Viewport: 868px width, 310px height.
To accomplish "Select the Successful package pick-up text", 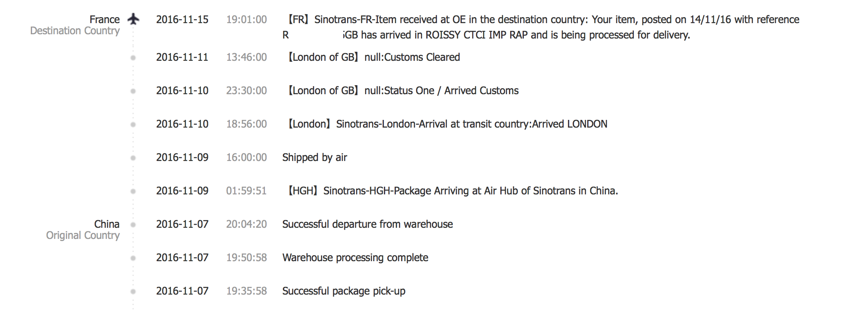I will coord(344,291).
